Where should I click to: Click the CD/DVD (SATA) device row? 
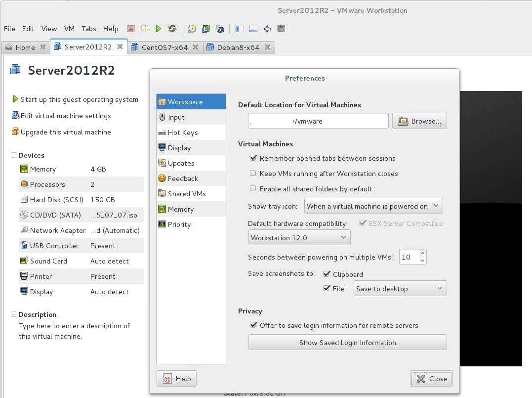[81, 215]
